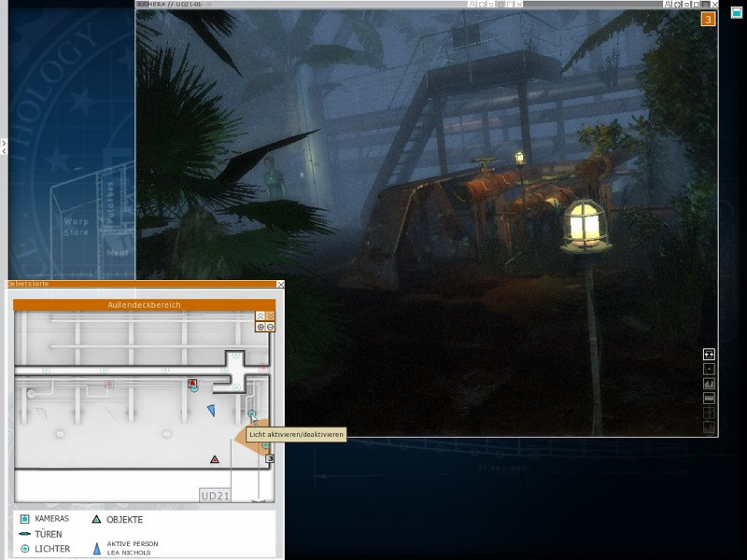
Task: Click the crosshair icon in rear camera title bar
Action: click(482, 4)
